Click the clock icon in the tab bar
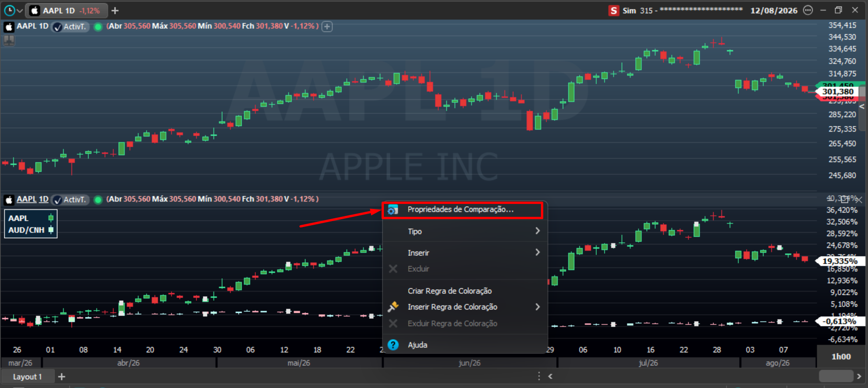868x388 pixels. pos(9,10)
